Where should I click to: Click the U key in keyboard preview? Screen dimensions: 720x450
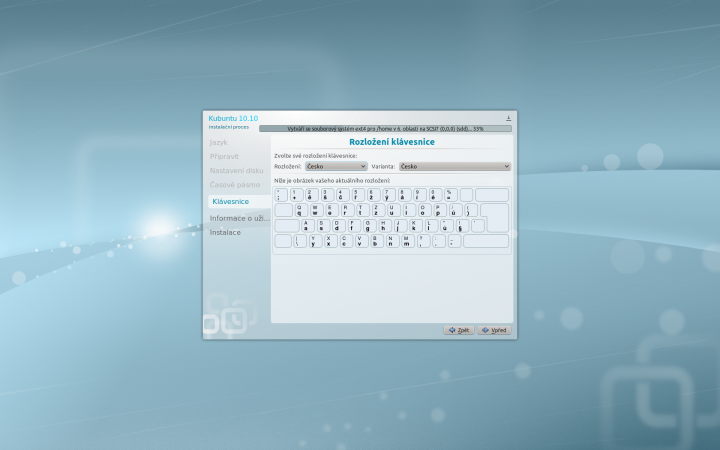point(393,210)
